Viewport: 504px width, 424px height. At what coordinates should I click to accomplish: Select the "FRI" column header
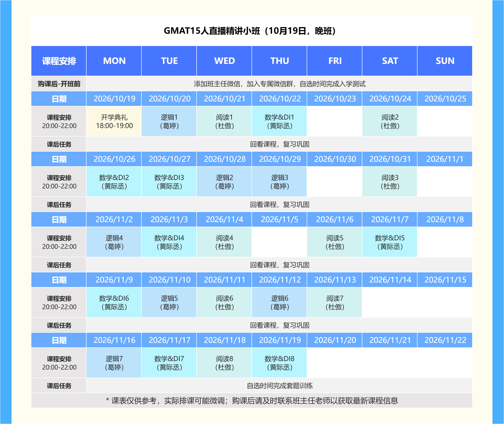(335, 61)
